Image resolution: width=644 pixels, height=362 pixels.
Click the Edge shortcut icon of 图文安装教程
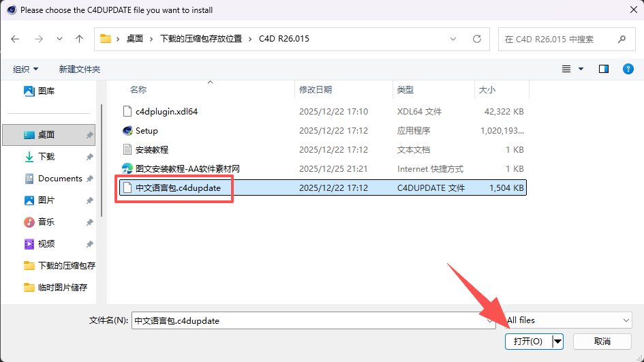(x=127, y=168)
